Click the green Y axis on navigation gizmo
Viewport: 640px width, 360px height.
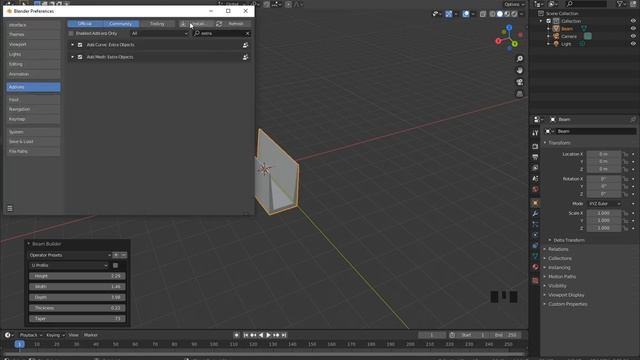515,44
